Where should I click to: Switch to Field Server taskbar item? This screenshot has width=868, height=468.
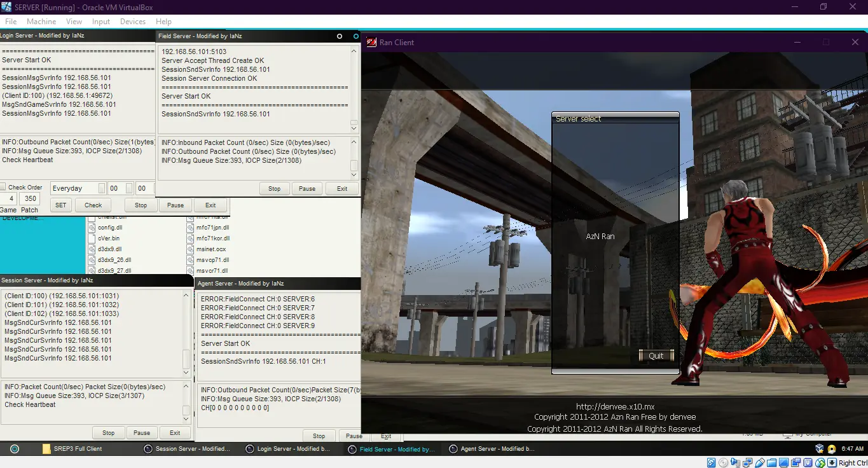[392, 449]
